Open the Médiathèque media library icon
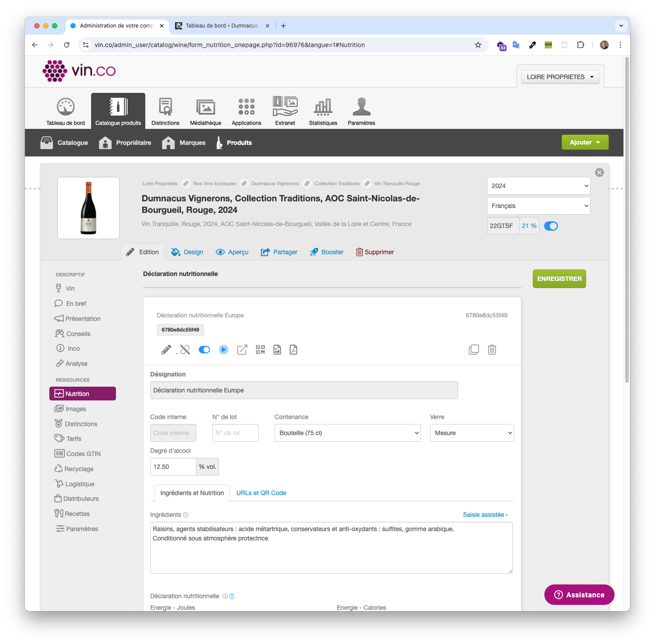Image resolution: width=655 pixels, height=644 pixels. [x=206, y=107]
